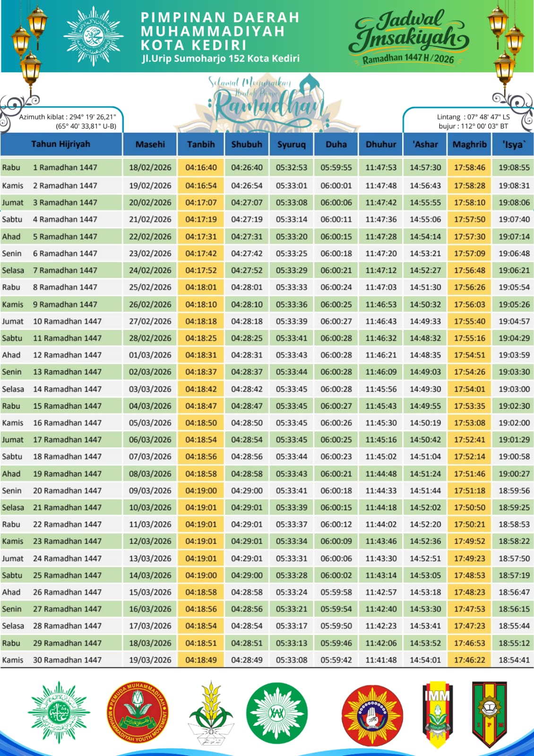
Task: Click the Muhammadiyah sun logo in header
Action: [x=94, y=36]
